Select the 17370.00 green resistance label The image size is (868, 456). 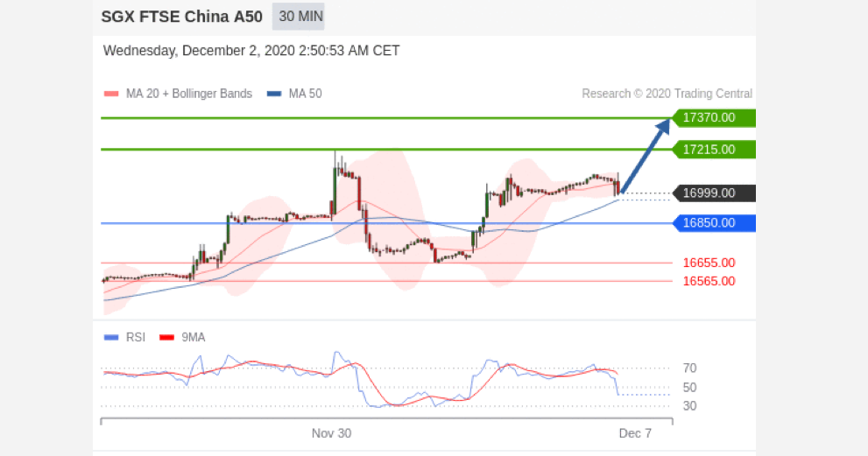(714, 118)
